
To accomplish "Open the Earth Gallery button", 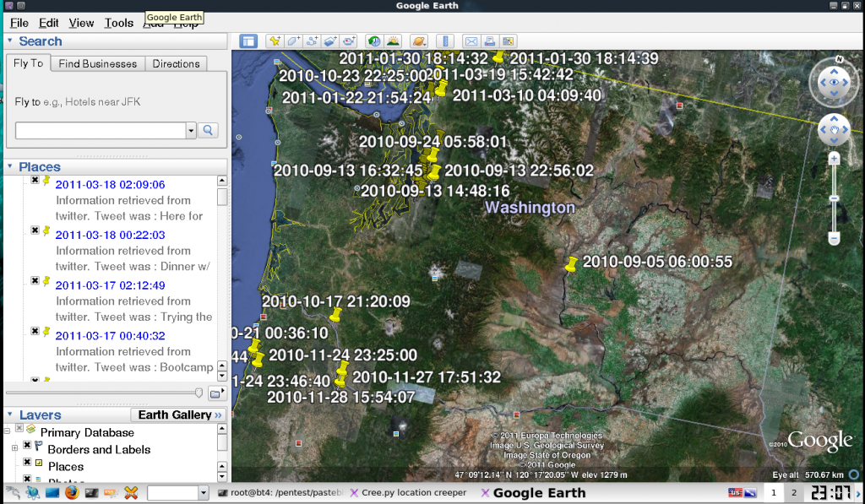I will point(179,415).
